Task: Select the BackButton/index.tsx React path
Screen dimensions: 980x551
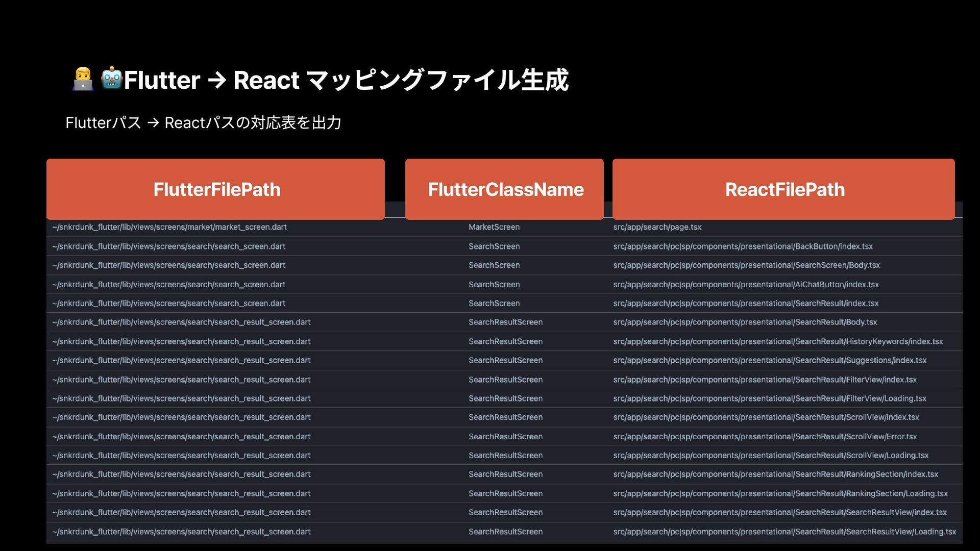Action: point(743,246)
